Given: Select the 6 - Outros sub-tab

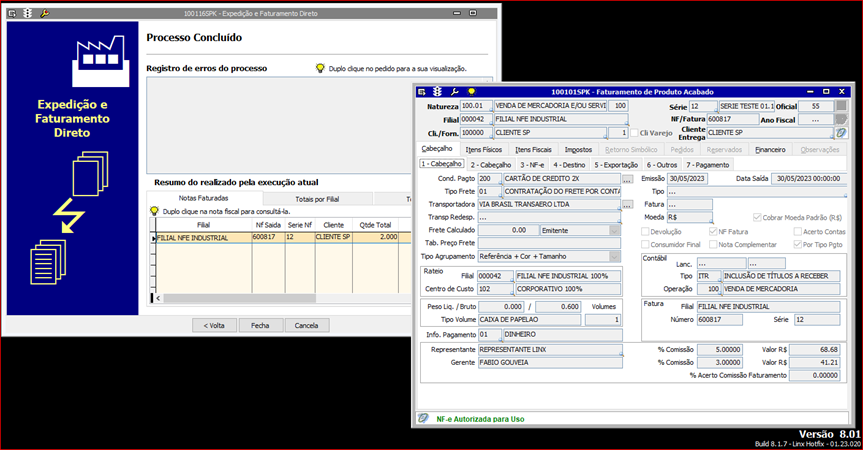Looking at the screenshot, I should point(662,165).
